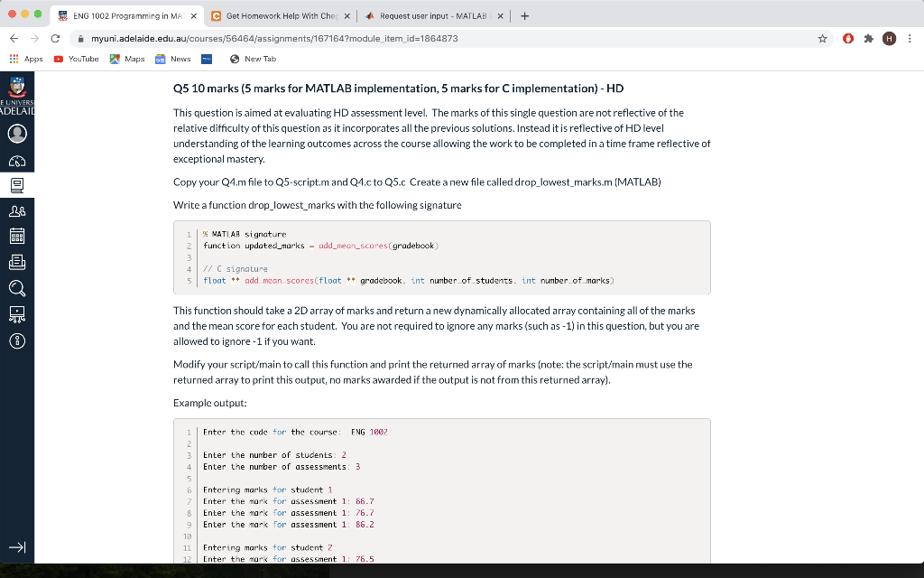Reload the page
924x578 pixels.
point(55,38)
